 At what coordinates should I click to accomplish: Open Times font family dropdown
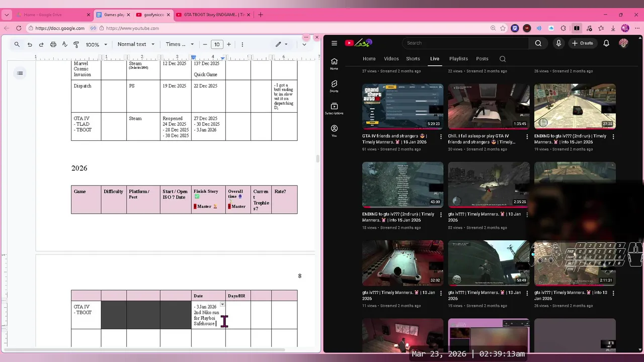pyautogui.click(x=179, y=44)
